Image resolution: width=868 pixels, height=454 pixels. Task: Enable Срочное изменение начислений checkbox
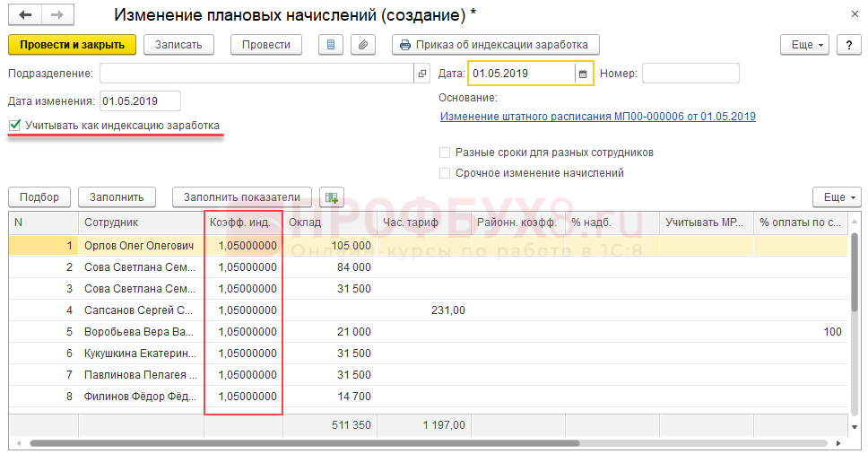pos(445,173)
